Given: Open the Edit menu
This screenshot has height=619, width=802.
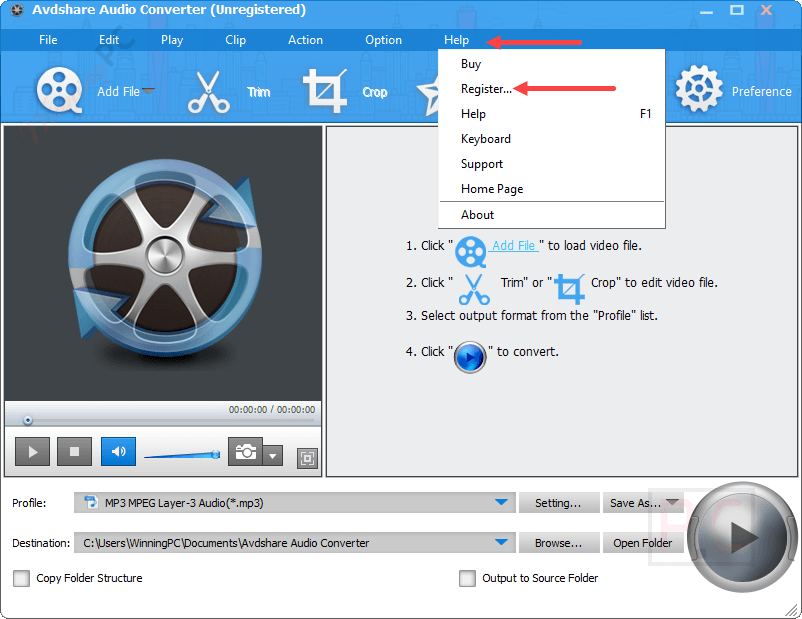Looking at the screenshot, I should pyautogui.click(x=109, y=40).
